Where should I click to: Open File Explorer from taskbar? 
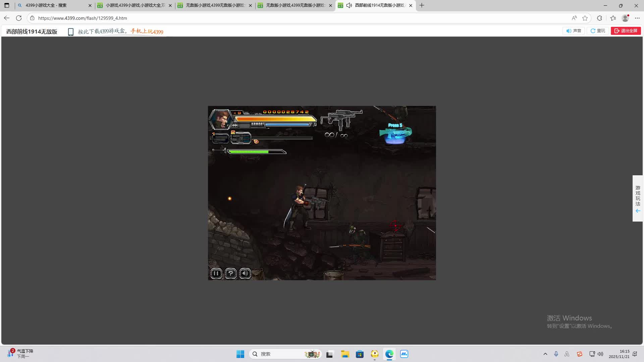345,354
